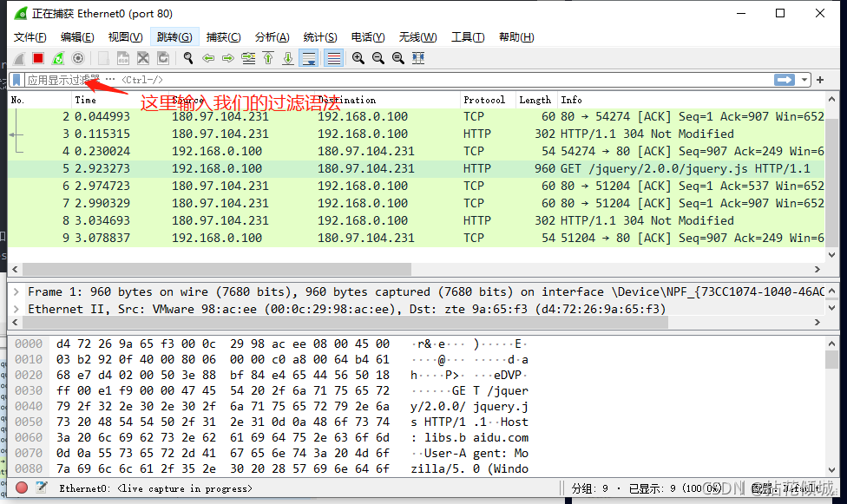
Task: Select packet 9 TCP ACK row
Action: click(x=417, y=238)
